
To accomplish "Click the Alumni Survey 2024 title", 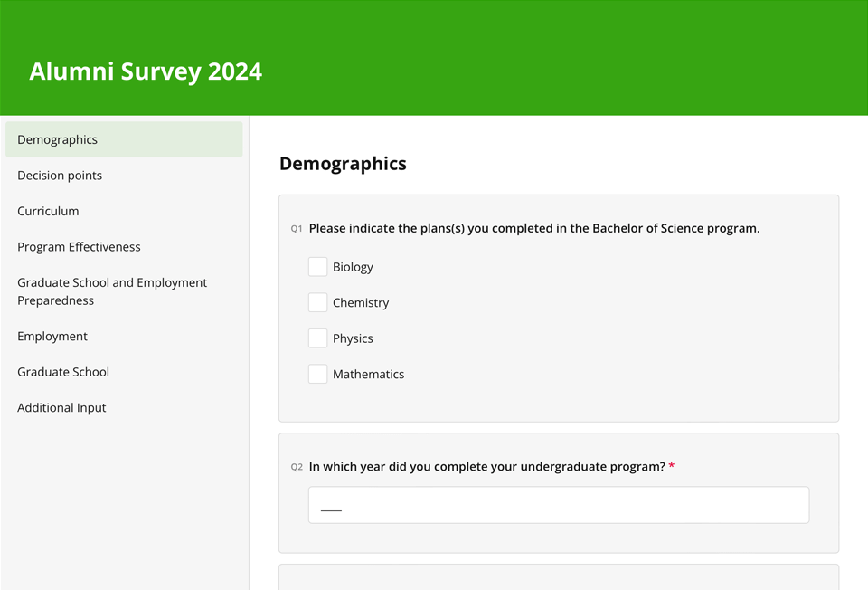I will (x=146, y=71).
